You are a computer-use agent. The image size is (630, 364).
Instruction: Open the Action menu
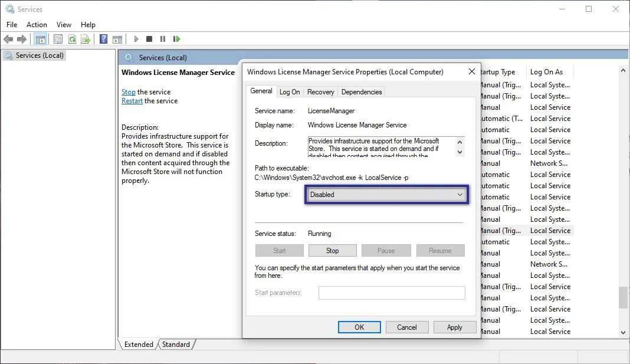tap(37, 25)
